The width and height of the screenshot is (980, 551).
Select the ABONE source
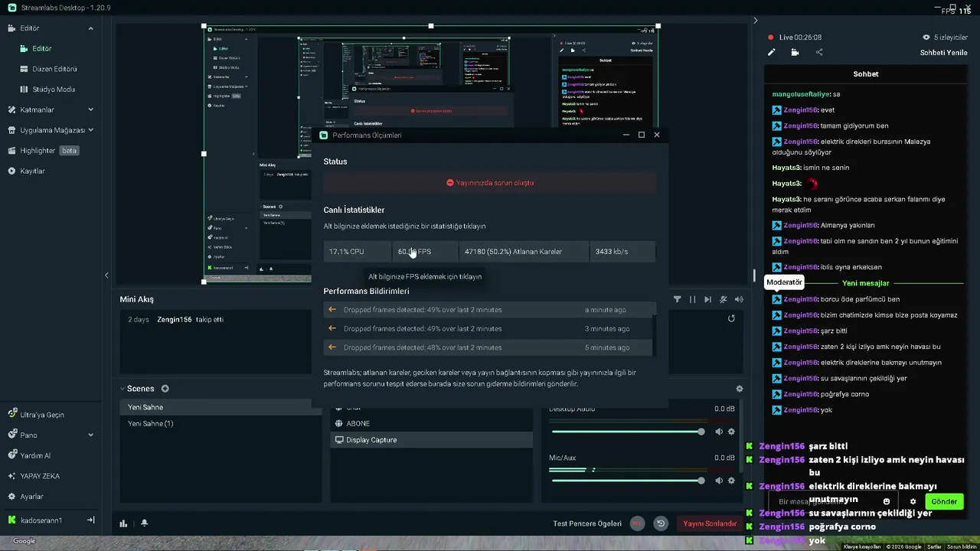[x=431, y=423]
